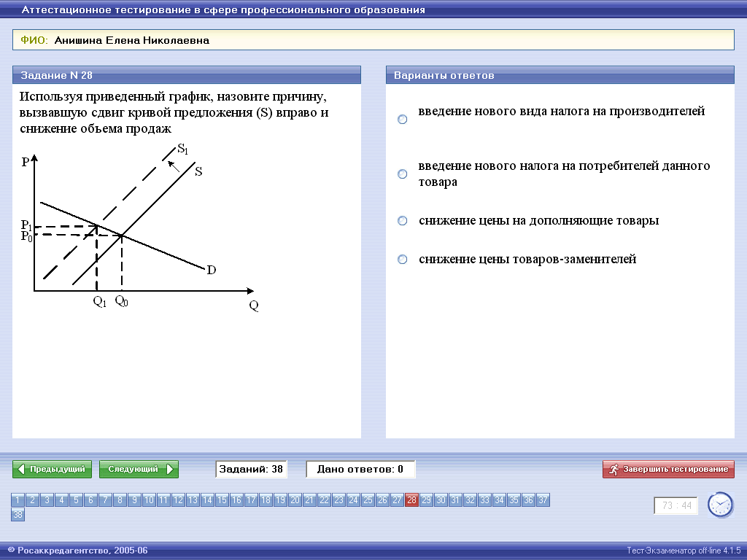Jump to question 5 in the navigator
Image resolution: width=747 pixels, height=560 pixels.
pyautogui.click(x=76, y=500)
